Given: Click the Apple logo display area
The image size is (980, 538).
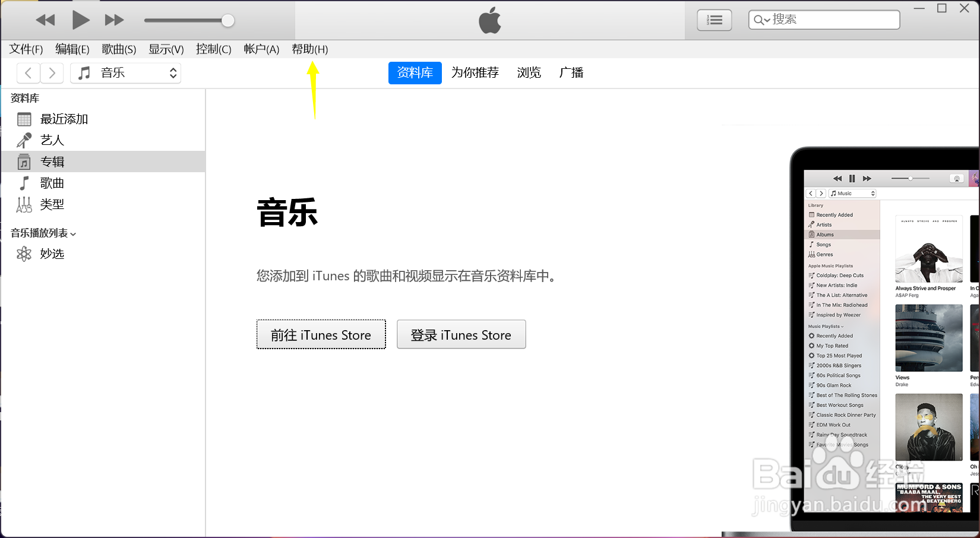Looking at the screenshot, I should 490,20.
